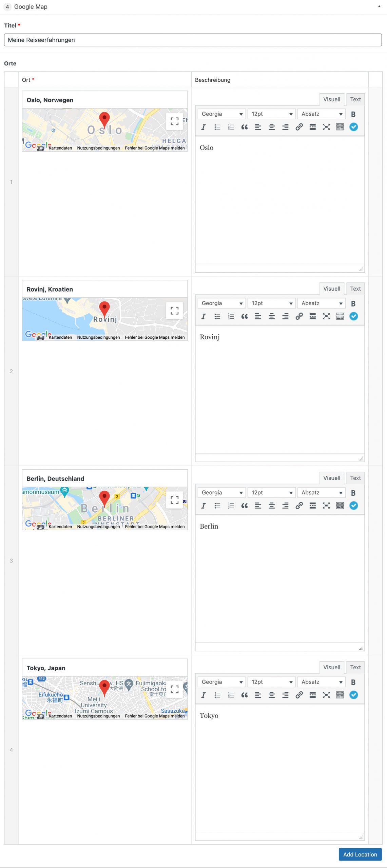The image size is (387, 868).
Task: Toggle bold in the Oslo description editor
Action: [x=353, y=114]
